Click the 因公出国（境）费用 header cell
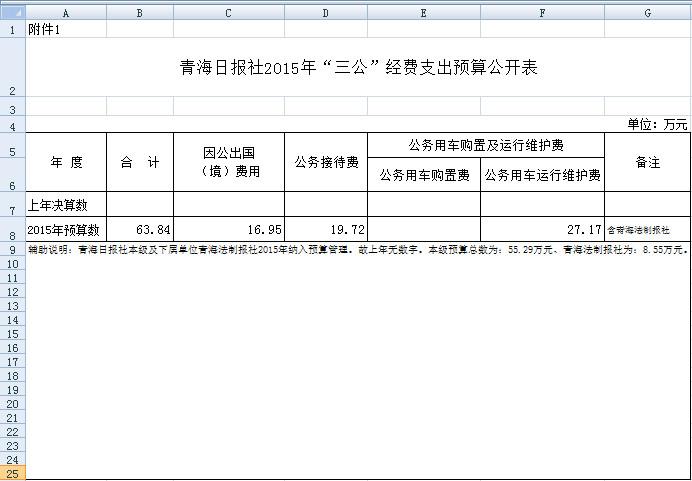The height and width of the screenshot is (481, 692). [229, 162]
